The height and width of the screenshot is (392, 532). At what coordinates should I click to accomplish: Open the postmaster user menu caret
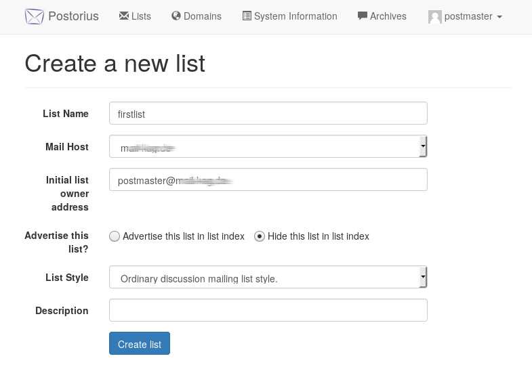499,17
